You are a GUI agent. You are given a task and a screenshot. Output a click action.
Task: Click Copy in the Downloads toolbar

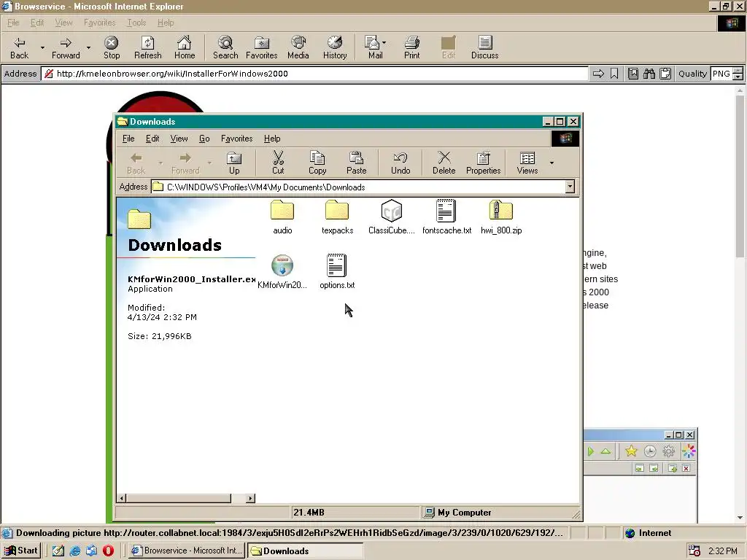click(x=317, y=163)
